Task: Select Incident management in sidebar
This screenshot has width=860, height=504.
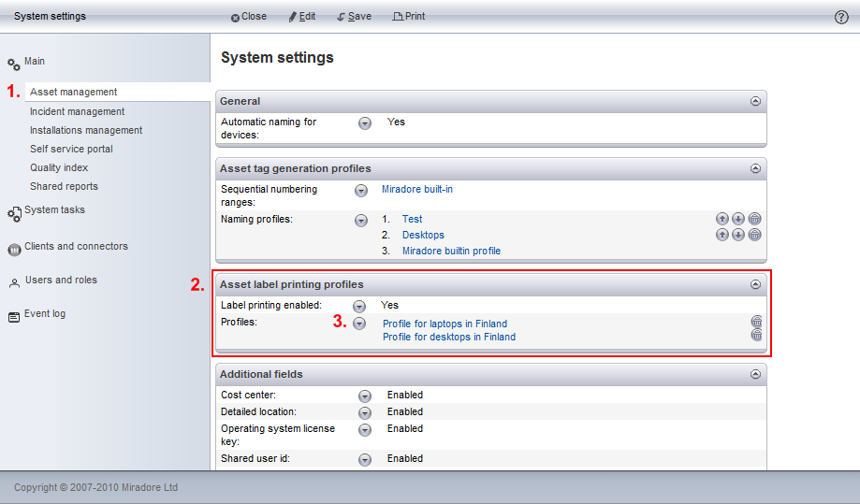Action: tap(77, 111)
